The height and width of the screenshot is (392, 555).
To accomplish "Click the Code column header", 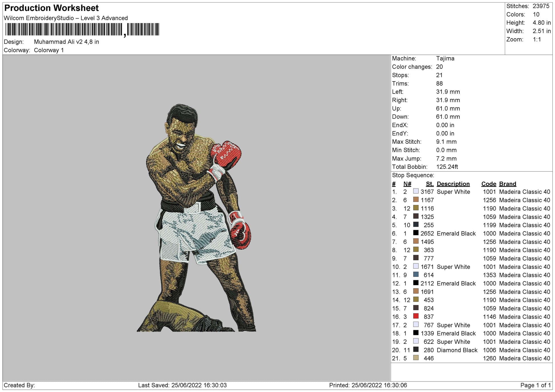I will [489, 184].
